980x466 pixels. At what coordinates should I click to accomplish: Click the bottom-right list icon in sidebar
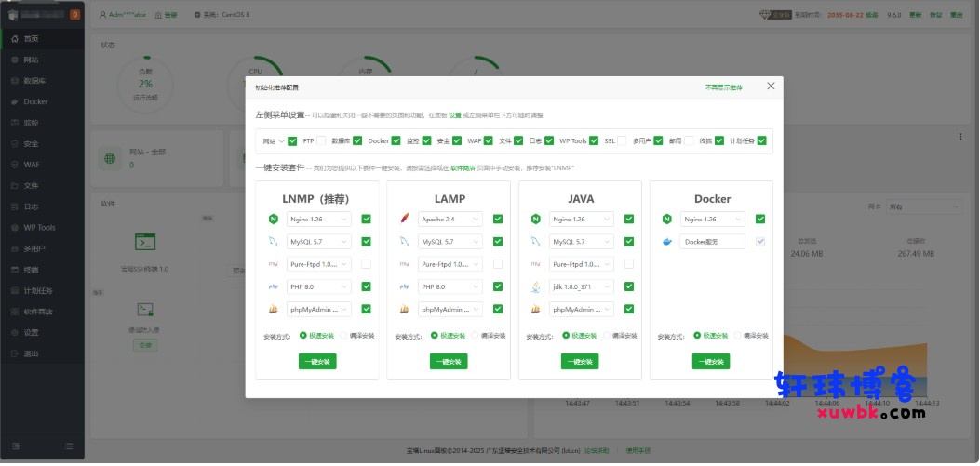(69, 446)
